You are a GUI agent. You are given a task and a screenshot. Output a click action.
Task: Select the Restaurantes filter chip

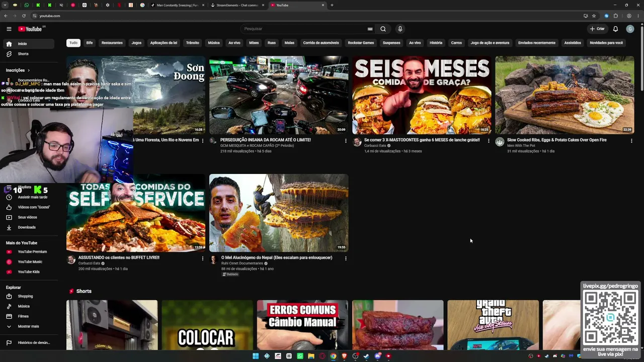(112, 43)
